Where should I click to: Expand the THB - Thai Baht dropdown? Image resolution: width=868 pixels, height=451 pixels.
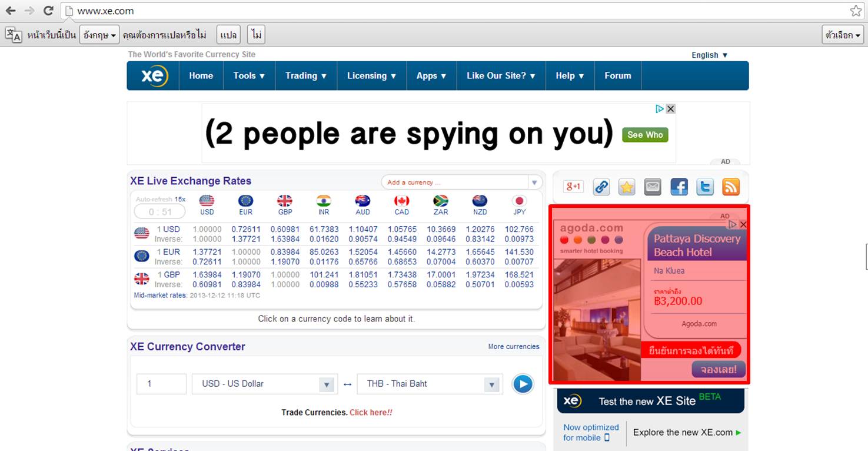click(491, 384)
